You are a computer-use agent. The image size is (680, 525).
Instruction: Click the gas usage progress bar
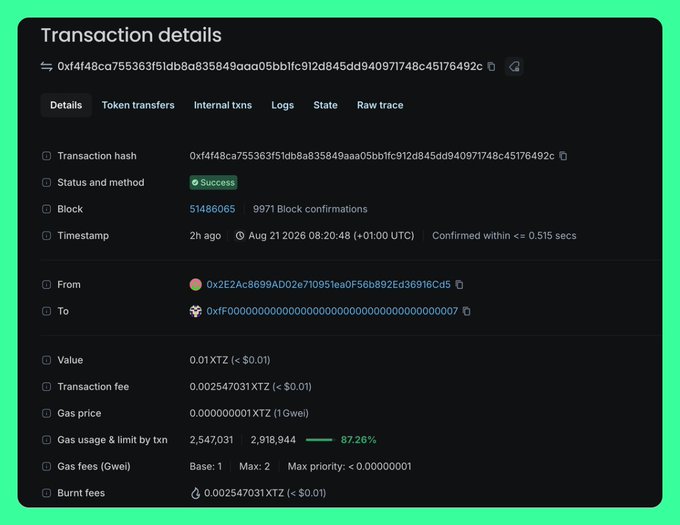click(319, 440)
